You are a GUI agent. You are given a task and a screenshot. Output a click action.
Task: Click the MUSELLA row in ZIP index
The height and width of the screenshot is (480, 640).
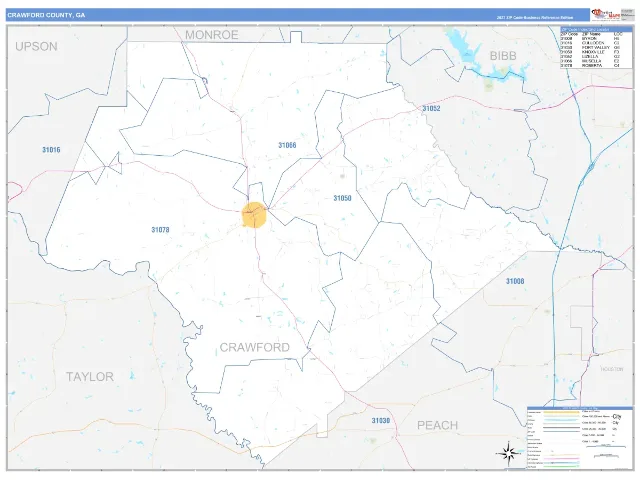tap(591, 61)
